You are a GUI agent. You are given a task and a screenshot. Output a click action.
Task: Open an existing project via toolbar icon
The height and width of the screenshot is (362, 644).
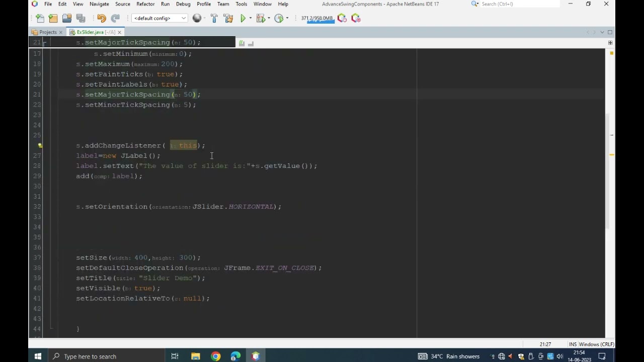67,18
